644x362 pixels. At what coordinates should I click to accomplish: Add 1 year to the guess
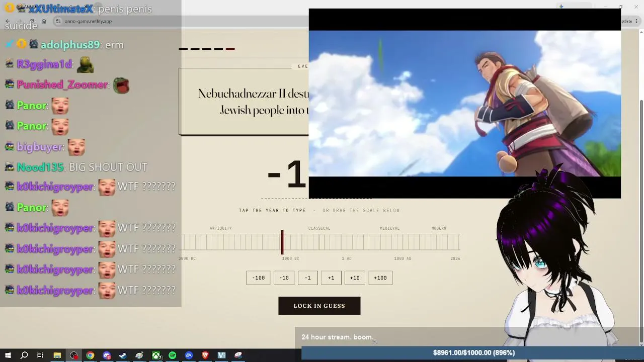tap(331, 278)
